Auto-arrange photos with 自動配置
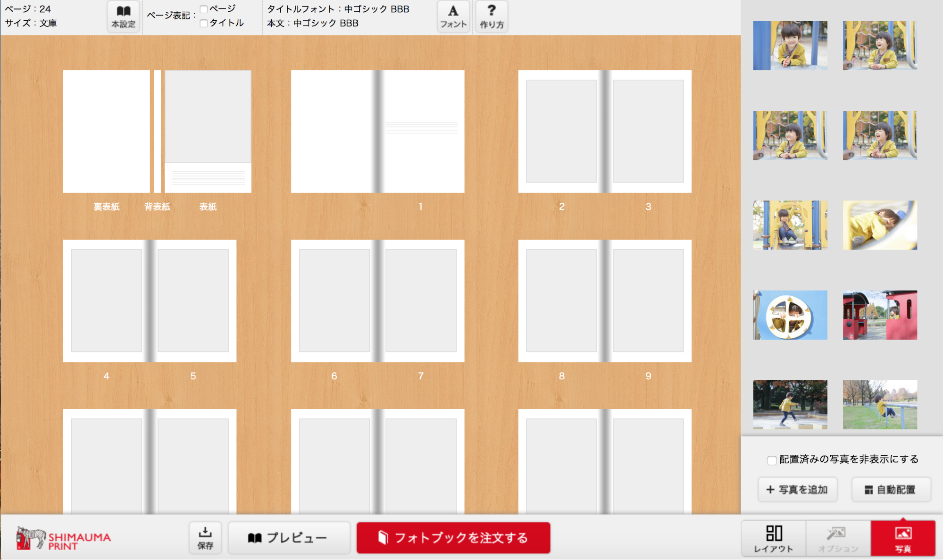Screen dimensions: 943x560 pos(891,490)
